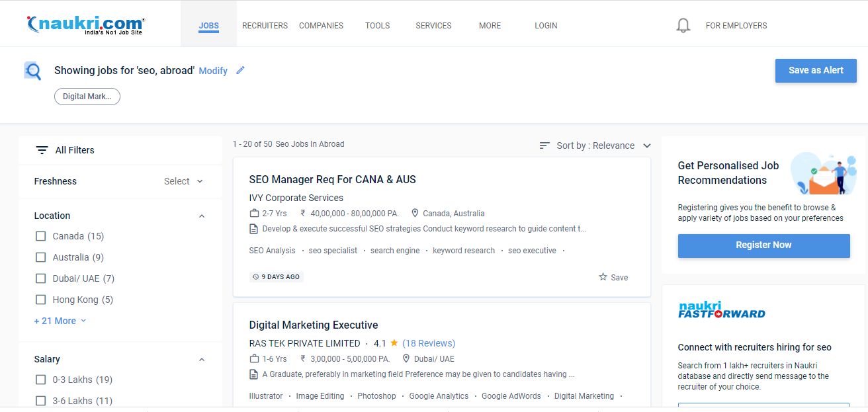
Task: Open the Freshness Select dropdown
Action: [x=184, y=181]
